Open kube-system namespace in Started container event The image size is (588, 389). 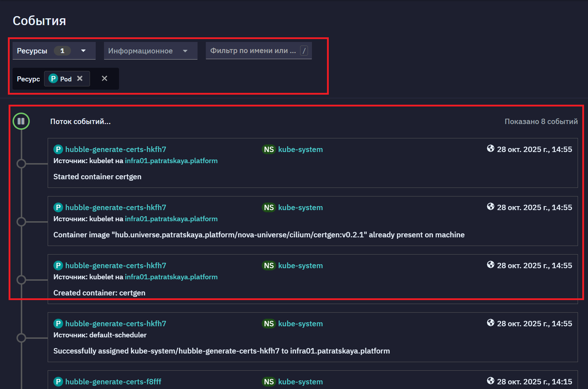(300, 149)
